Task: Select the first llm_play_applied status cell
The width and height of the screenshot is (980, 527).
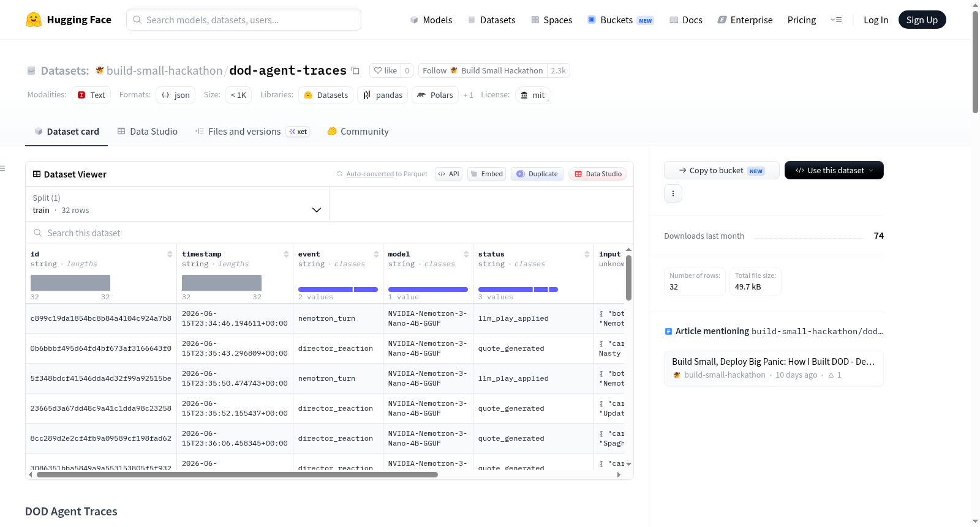Action: (533, 318)
